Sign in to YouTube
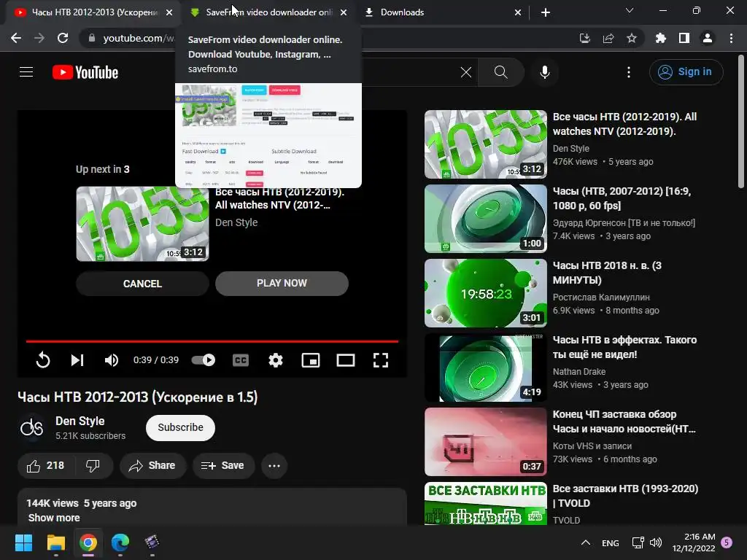Viewport: 747px width, 560px height. [686, 72]
